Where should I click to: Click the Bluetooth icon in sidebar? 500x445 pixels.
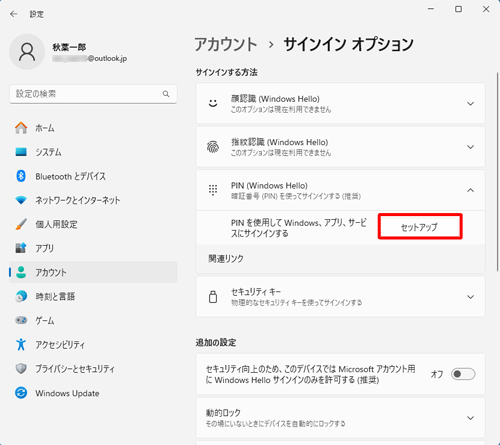21,176
